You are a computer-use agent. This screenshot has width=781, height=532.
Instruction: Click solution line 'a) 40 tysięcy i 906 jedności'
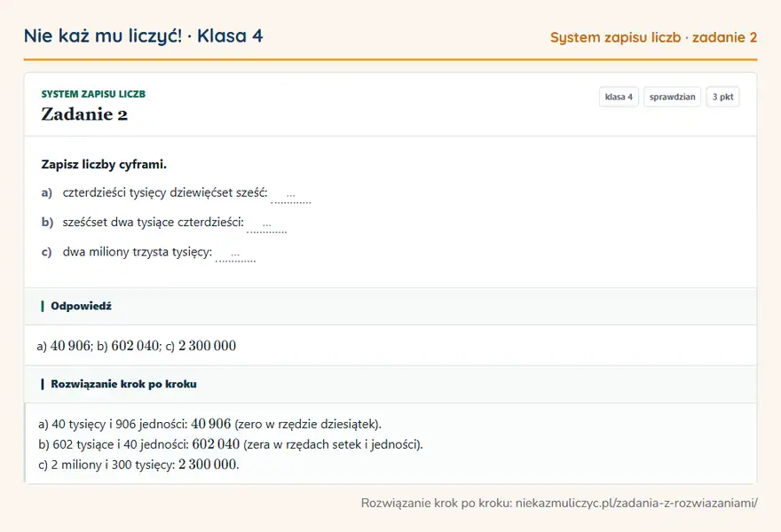[x=209, y=424]
